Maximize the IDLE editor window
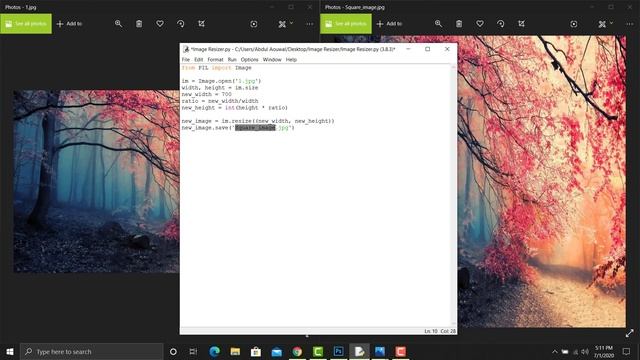This screenshot has height=360, width=640. [427, 49]
